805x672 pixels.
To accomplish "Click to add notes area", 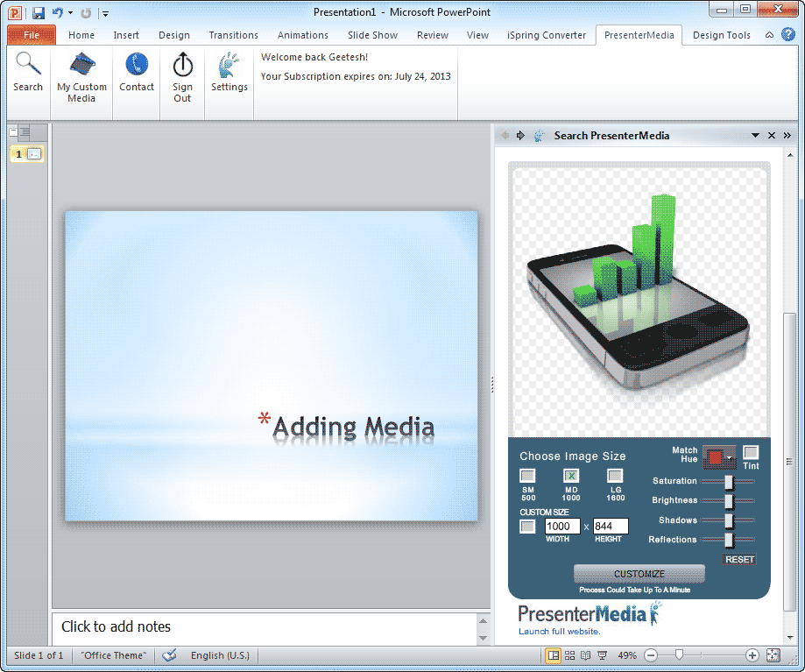I will [x=265, y=628].
